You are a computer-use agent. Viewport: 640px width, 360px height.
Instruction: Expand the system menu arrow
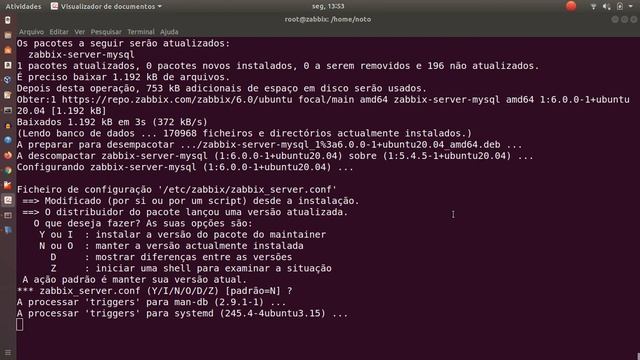pyautogui.click(x=631, y=7)
